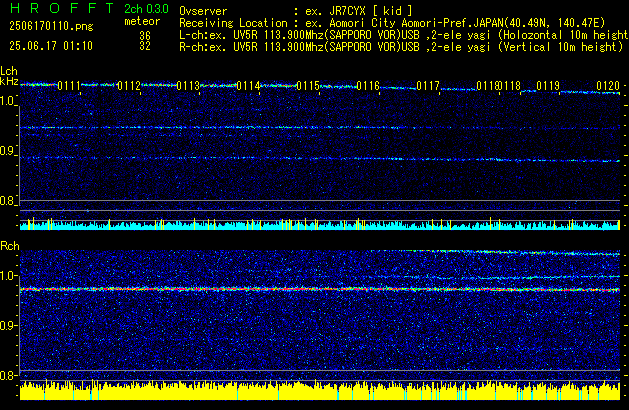Select the 0115 time marker
The image size is (629, 410).
point(308,86)
